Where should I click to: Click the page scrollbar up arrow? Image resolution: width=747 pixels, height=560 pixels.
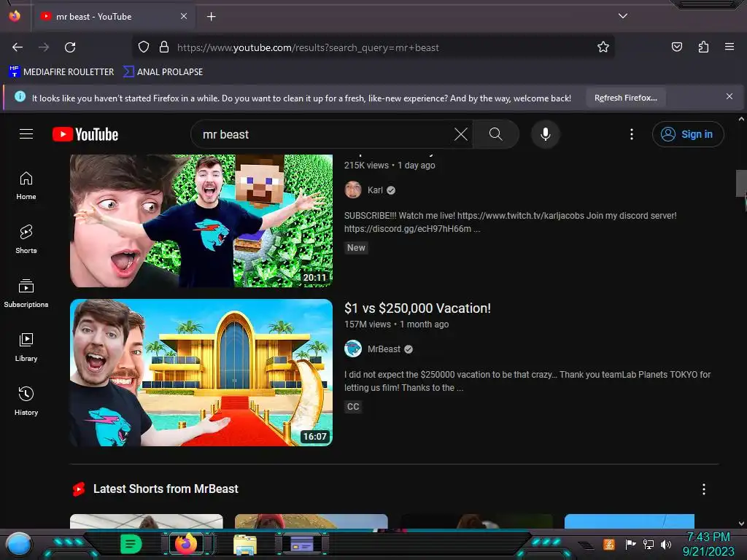click(741, 119)
